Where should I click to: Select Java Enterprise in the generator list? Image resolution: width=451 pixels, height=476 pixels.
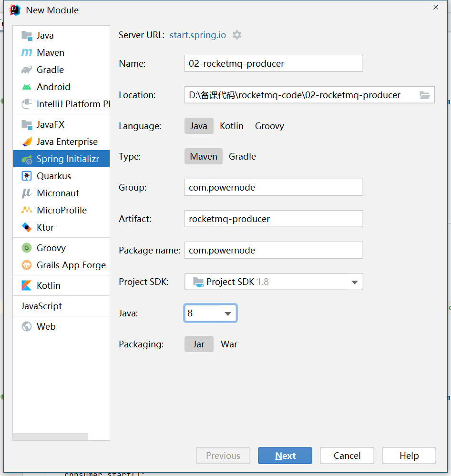[x=67, y=142]
